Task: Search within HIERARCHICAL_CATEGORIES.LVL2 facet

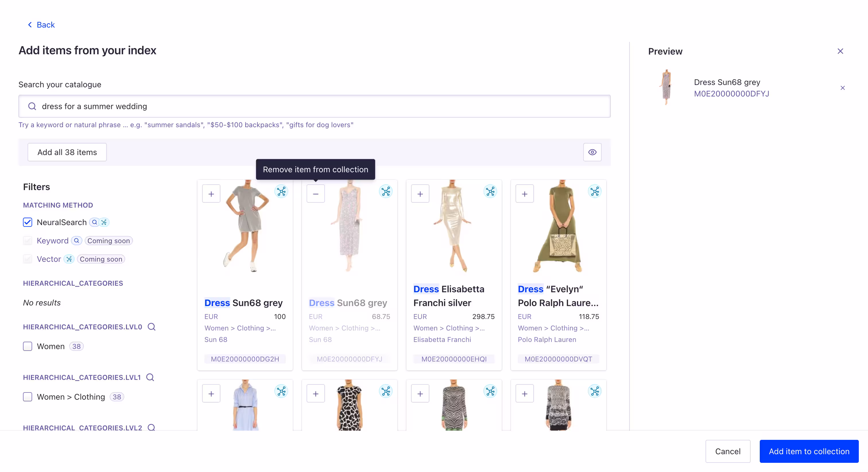Action: [x=152, y=427]
